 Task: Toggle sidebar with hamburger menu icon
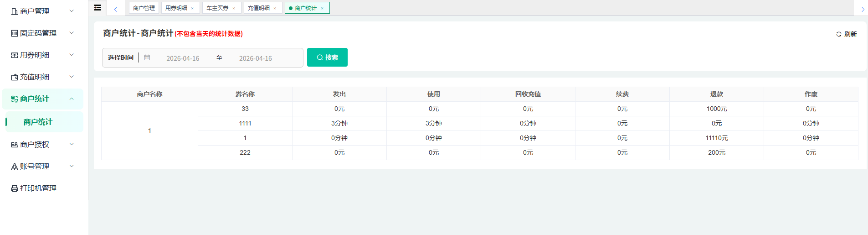tap(98, 8)
